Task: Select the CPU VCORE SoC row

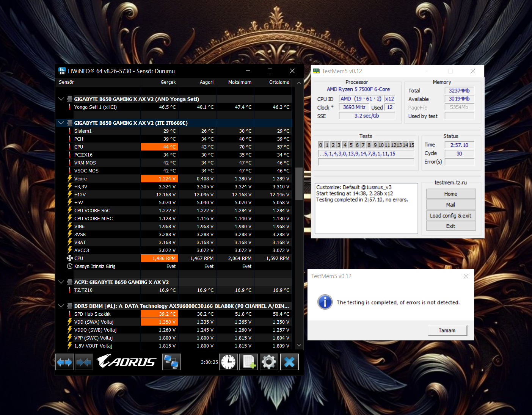Action: point(174,210)
